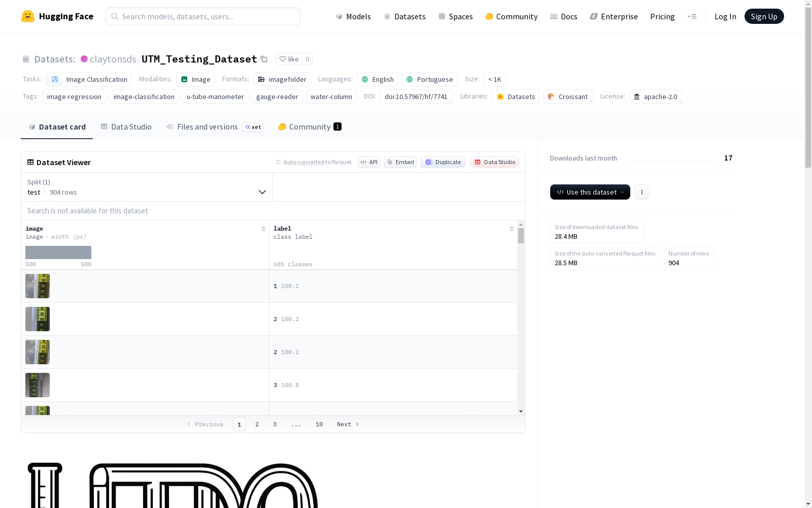This screenshot has height=508, width=812.
Task: Open Datasets in the top navigation
Action: click(x=404, y=16)
